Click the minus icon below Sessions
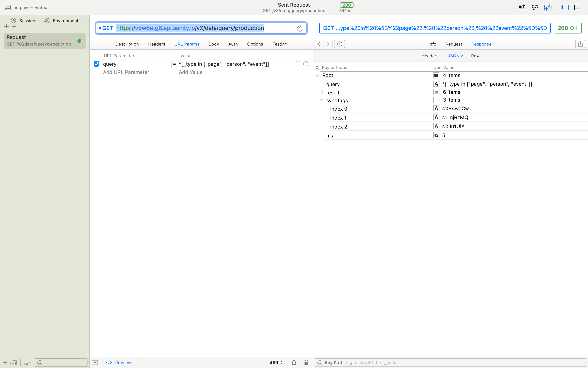The height and width of the screenshot is (368, 588). click(14, 26)
